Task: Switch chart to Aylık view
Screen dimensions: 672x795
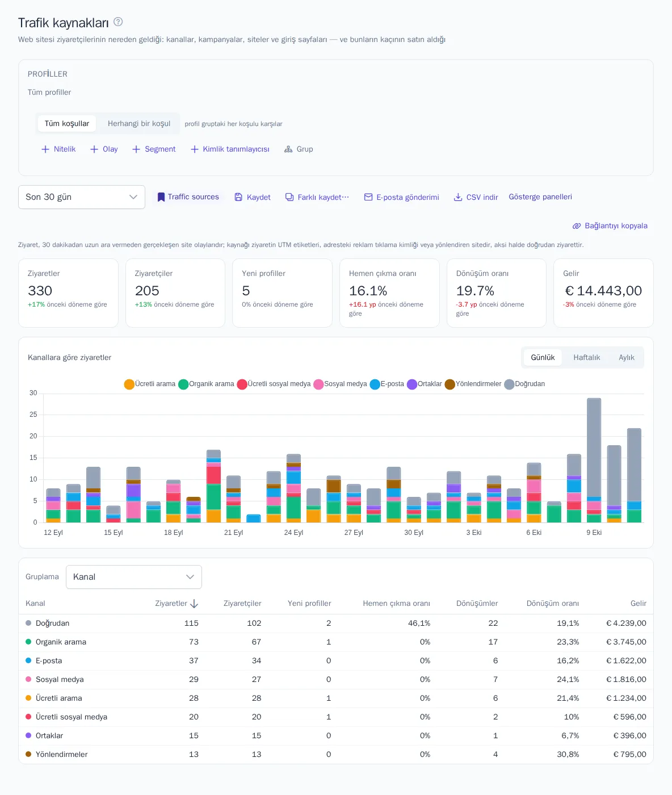Action: point(627,358)
